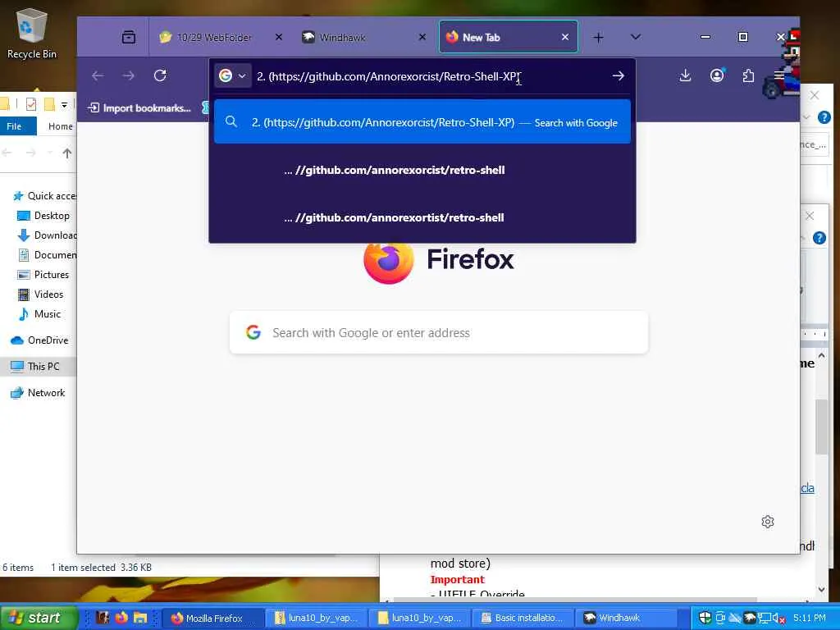The image size is (840, 630).
Task: Select Network in Explorer sidebar
Action: (x=39, y=393)
